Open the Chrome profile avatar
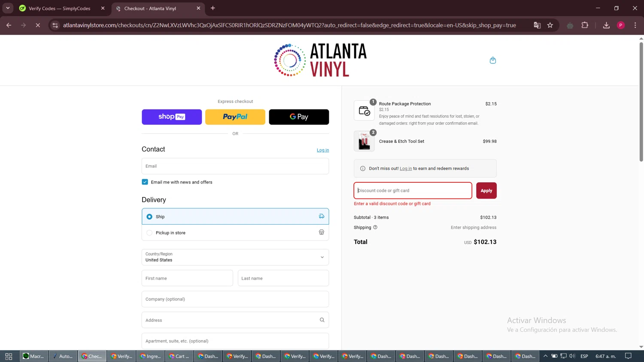This screenshot has width=644, height=362. [x=621, y=25]
